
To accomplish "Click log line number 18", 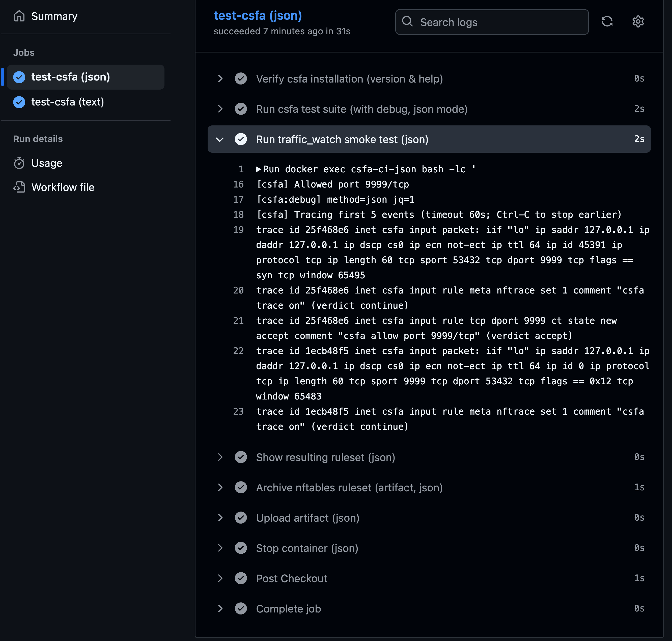I will tap(238, 215).
